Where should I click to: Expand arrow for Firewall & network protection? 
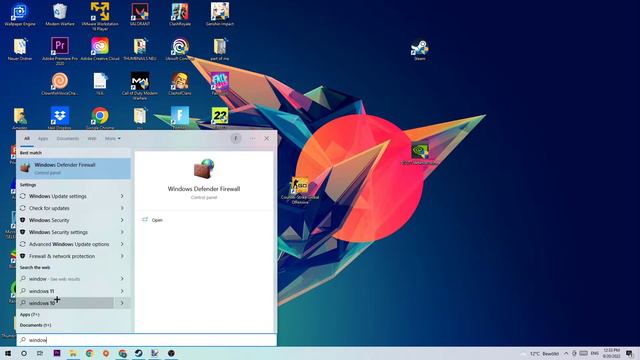point(122,256)
